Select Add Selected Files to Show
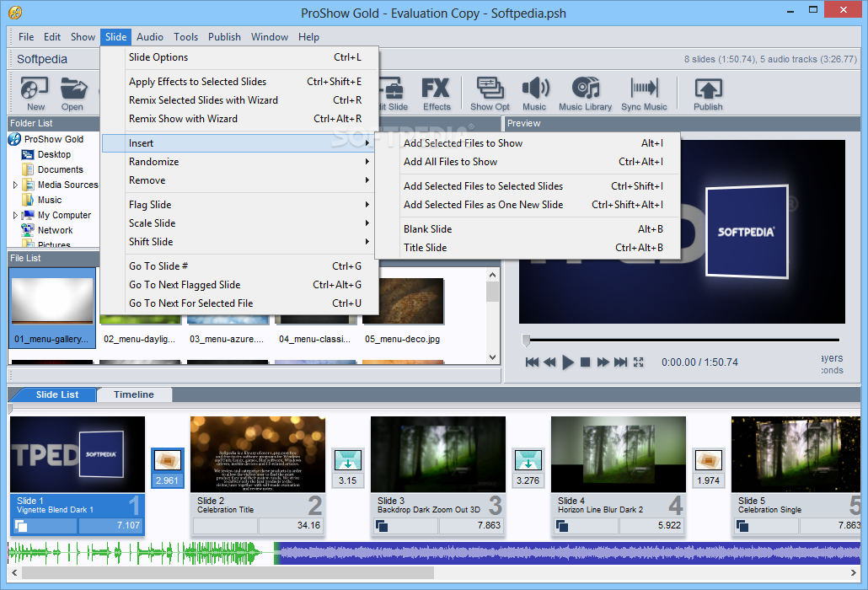The width and height of the screenshot is (868, 590). coord(528,142)
